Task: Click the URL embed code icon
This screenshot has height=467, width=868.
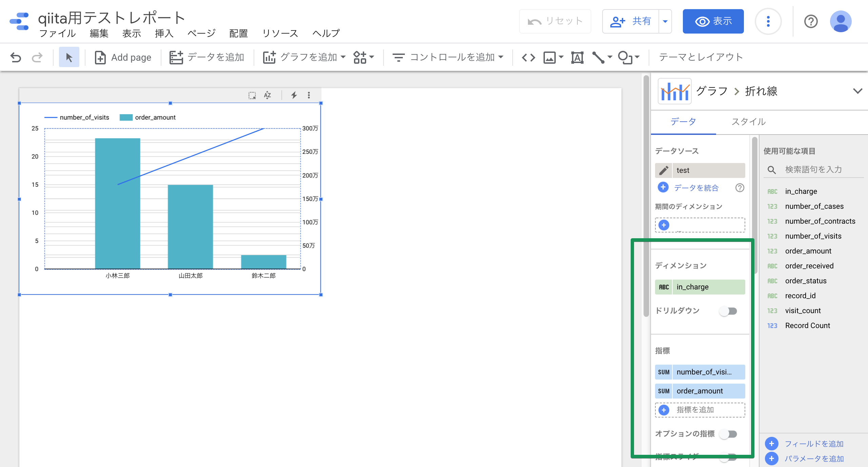Action: [528, 57]
